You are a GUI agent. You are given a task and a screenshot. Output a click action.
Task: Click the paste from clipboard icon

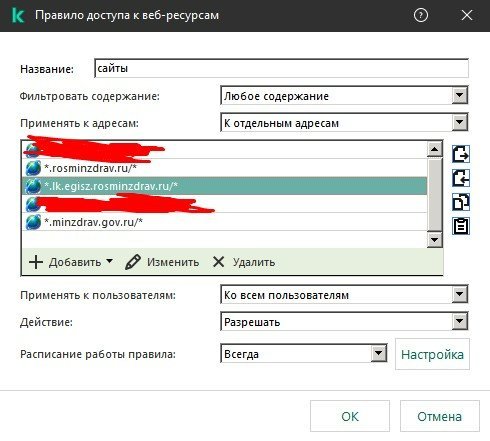coord(461,226)
